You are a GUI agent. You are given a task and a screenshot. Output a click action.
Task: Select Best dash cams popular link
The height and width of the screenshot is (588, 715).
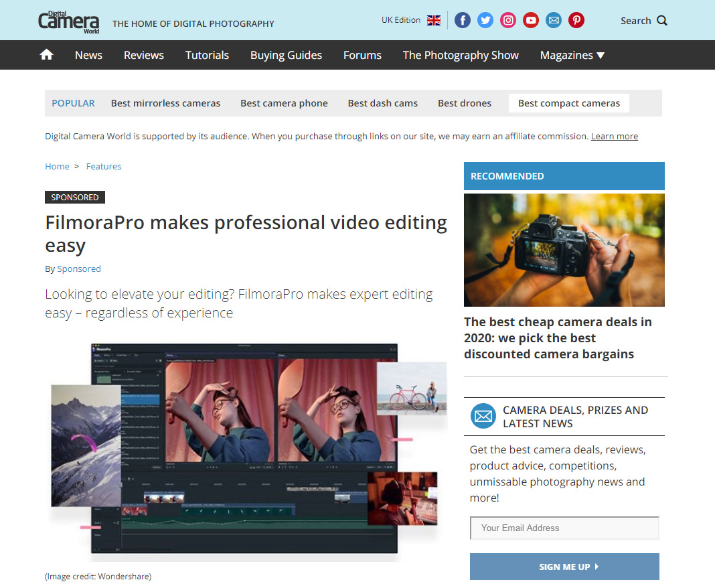pos(382,103)
